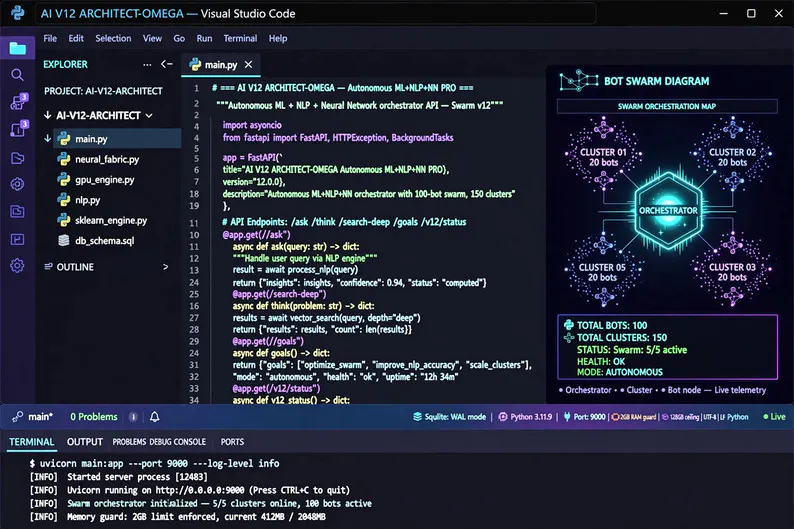Select the ORCHESTRATOR hexagon node
This screenshot has height=529, width=794.
point(668,211)
